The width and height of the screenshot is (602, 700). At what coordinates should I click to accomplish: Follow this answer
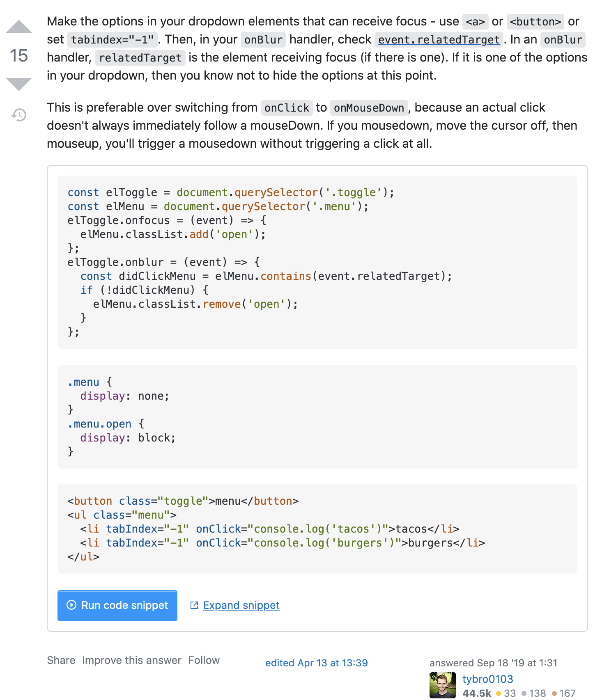point(204,660)
